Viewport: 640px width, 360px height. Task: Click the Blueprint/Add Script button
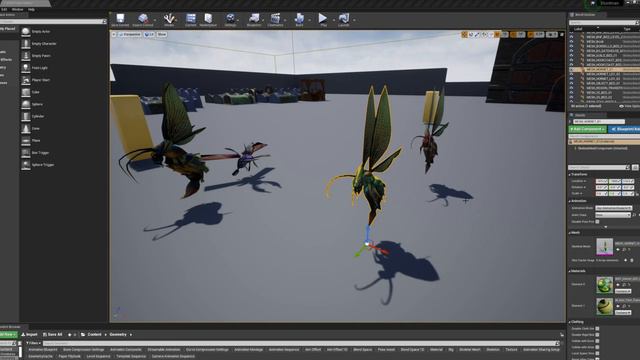(x=624, y=129)
